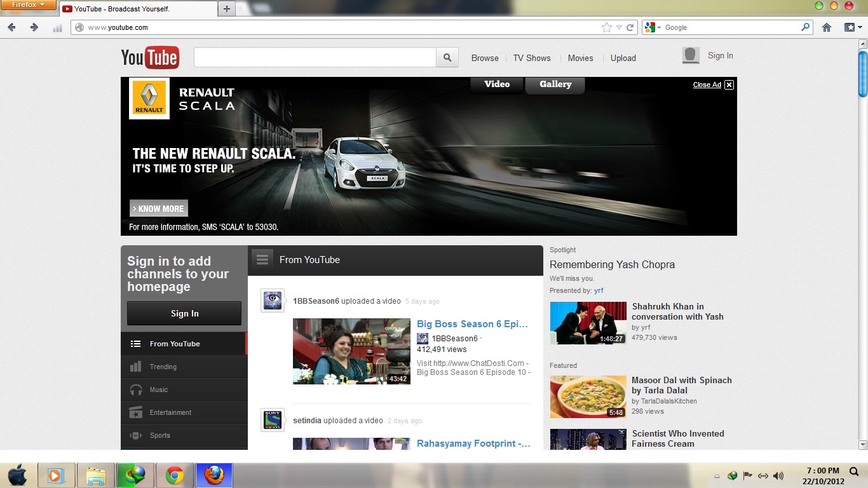Click the yrf presenter link

pyautogui.click(x=599, y=290)
